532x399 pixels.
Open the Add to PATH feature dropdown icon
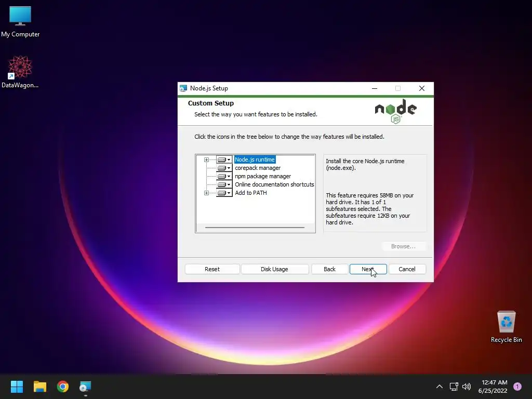(224, 193)
